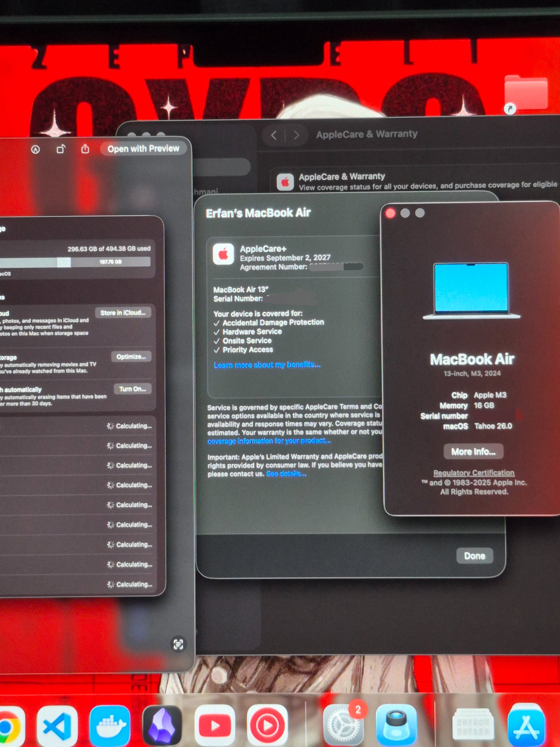Click the 'Apple M3' chip value
This screenshot has width=560, height=747.
[490, 395]
